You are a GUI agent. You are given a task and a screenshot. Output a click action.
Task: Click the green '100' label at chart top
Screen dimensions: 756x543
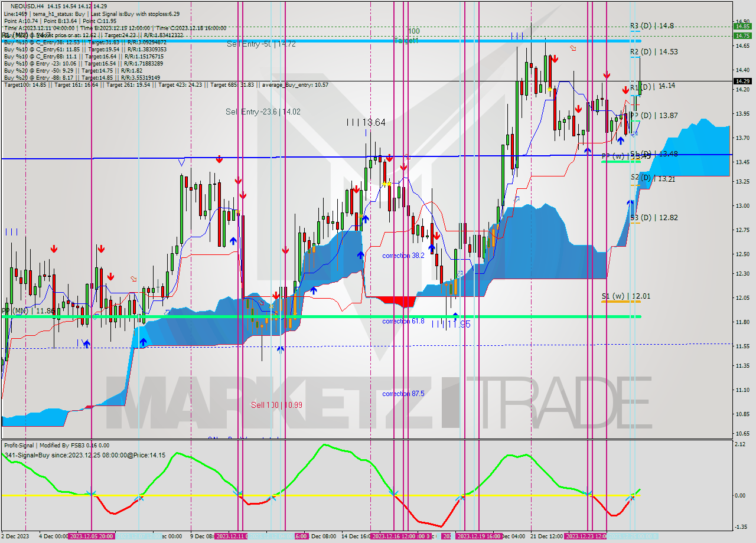(x=414, y=31)
